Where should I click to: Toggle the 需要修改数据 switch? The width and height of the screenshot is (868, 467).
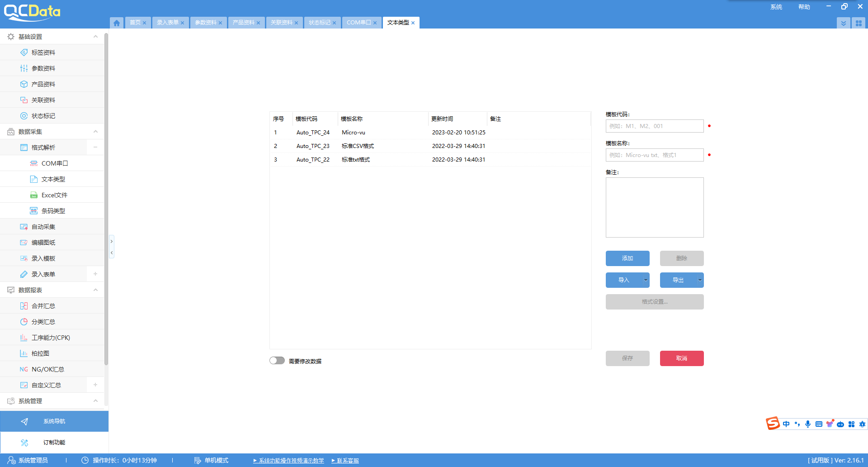277,361
